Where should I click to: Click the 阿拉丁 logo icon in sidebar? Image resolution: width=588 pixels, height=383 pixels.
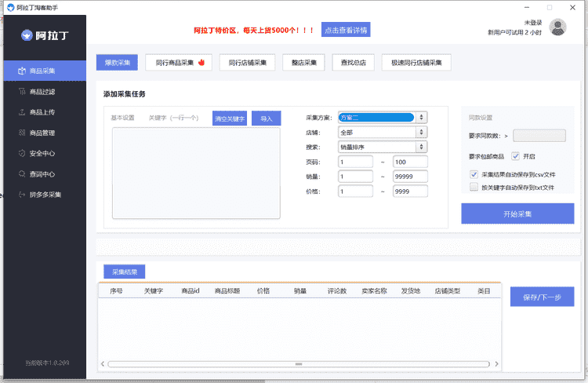click(27, 35)
